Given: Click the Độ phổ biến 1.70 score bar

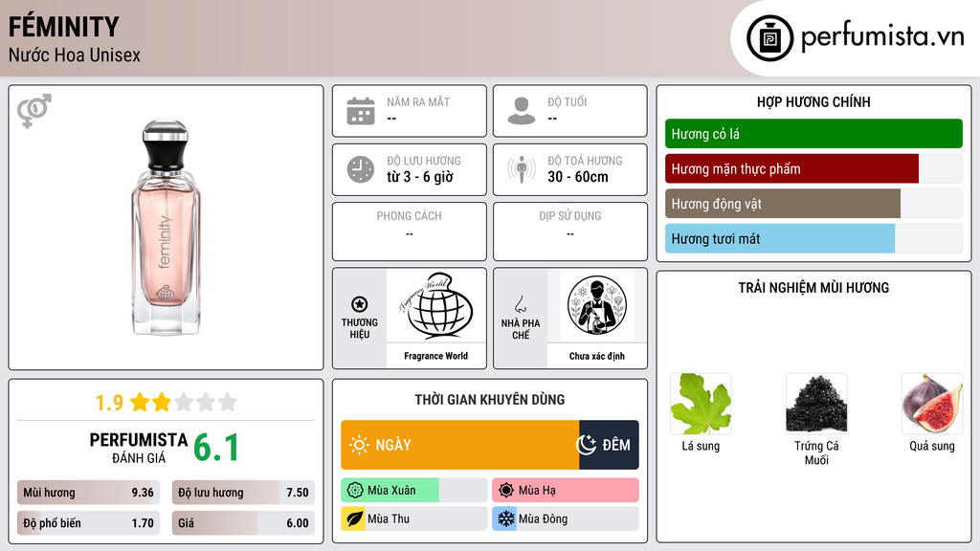Looking at the screenshot, I should 88,523.
